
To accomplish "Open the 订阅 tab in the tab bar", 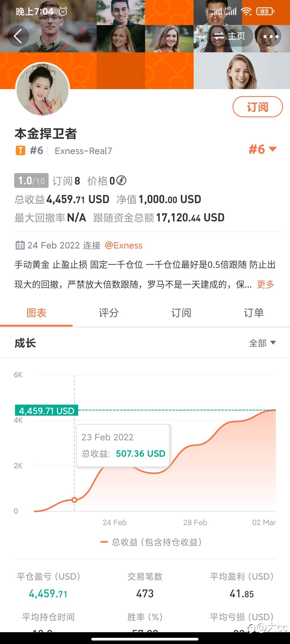I will coord(181,313).
